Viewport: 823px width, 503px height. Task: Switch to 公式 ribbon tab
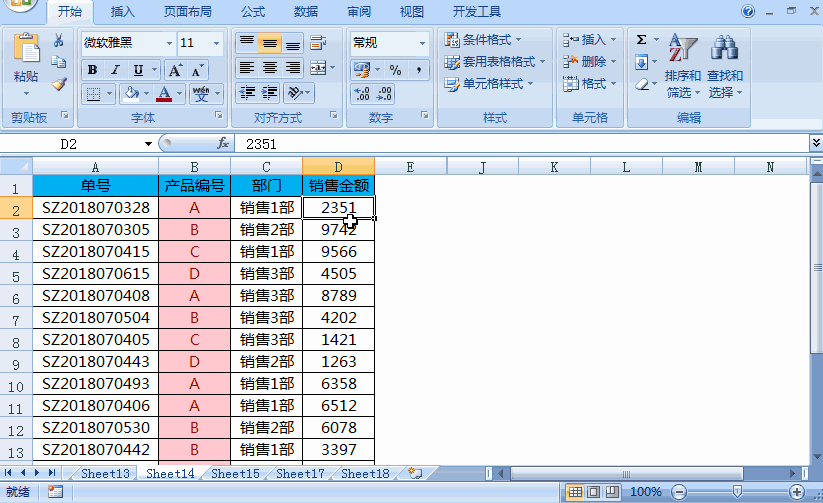click(x=253, y=12)
